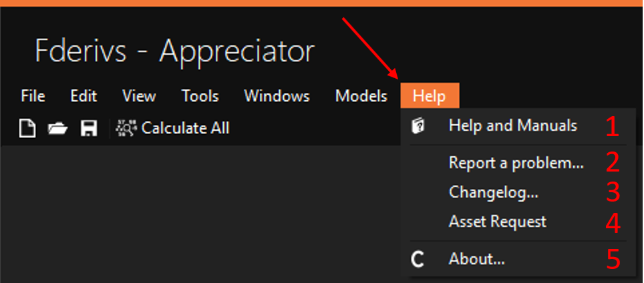Viewport: 644px width, 283px height.
Task: Collapse the highlighted Help menu
Action: point(430,96)
